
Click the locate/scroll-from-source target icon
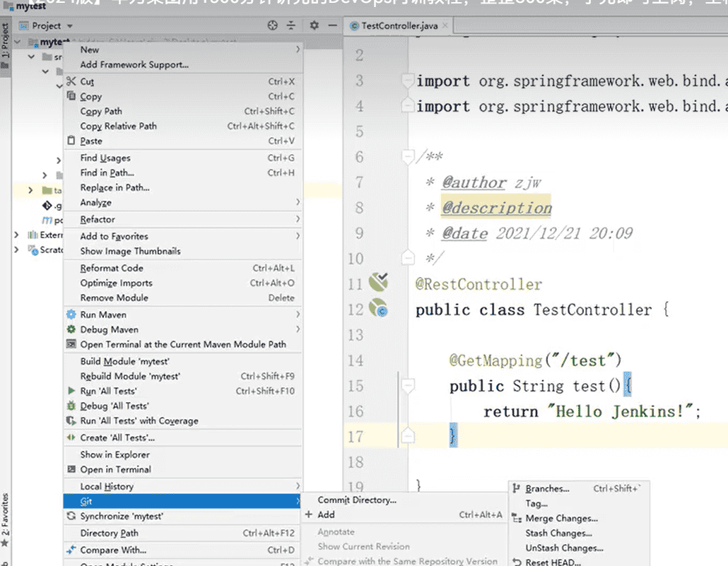pyautogui.click(x=273, y=26)
